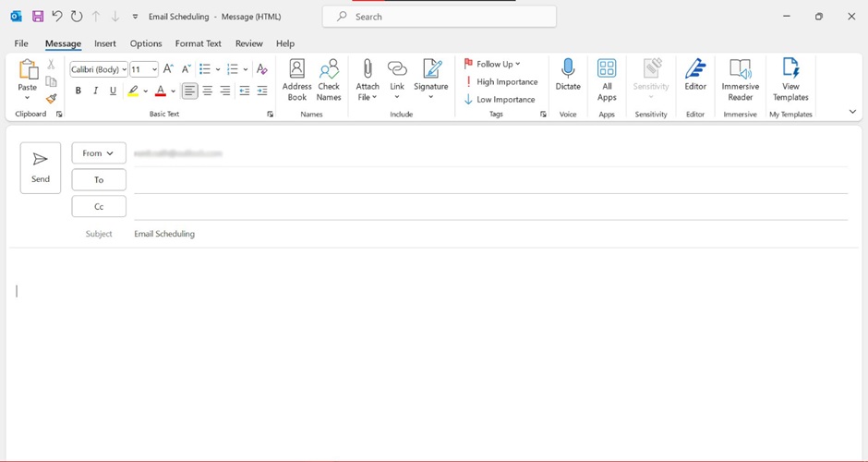Open the Help tab

(285, 43)
